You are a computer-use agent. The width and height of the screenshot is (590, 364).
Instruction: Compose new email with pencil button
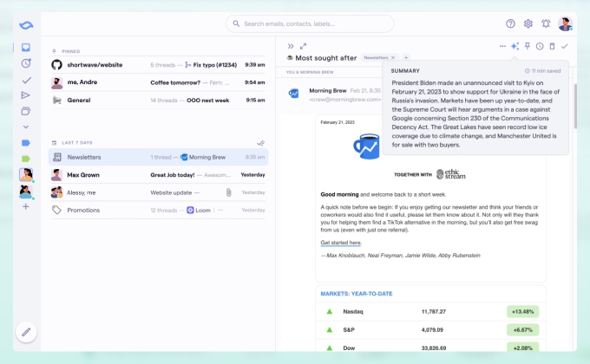(x=26, y=332)
